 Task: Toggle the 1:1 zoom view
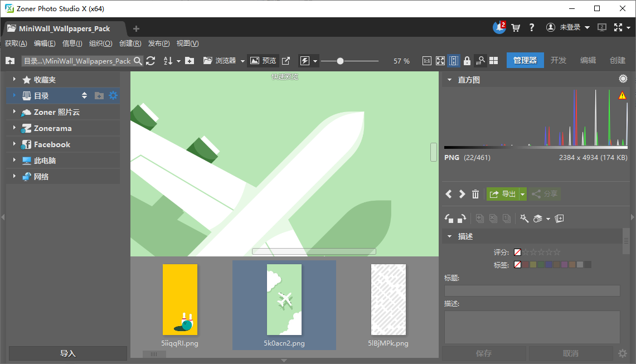[x=426, y=61]
